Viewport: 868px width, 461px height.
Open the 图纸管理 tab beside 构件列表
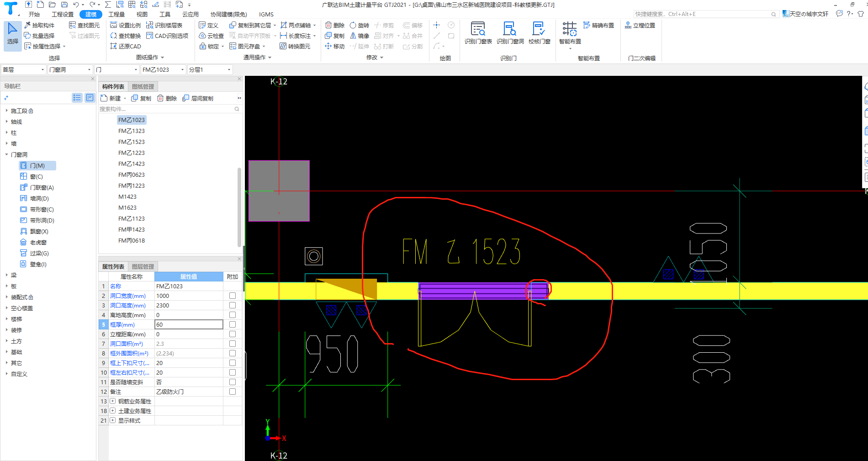point(143,86)
